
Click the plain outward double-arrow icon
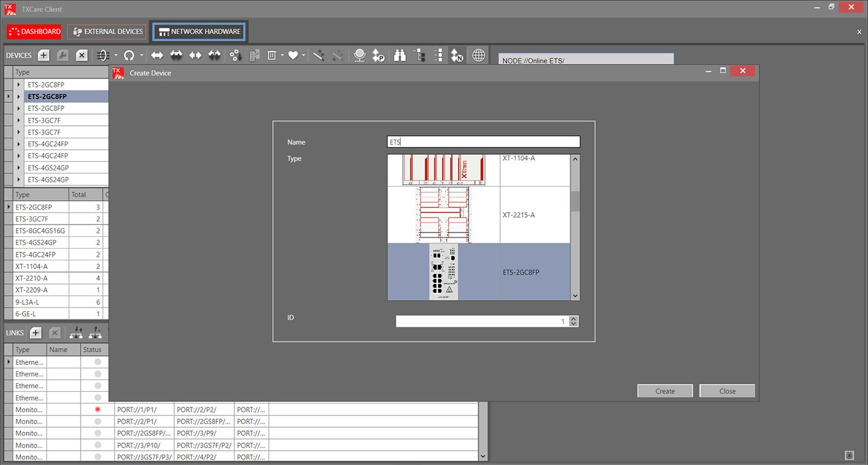[x=157, y=55]
